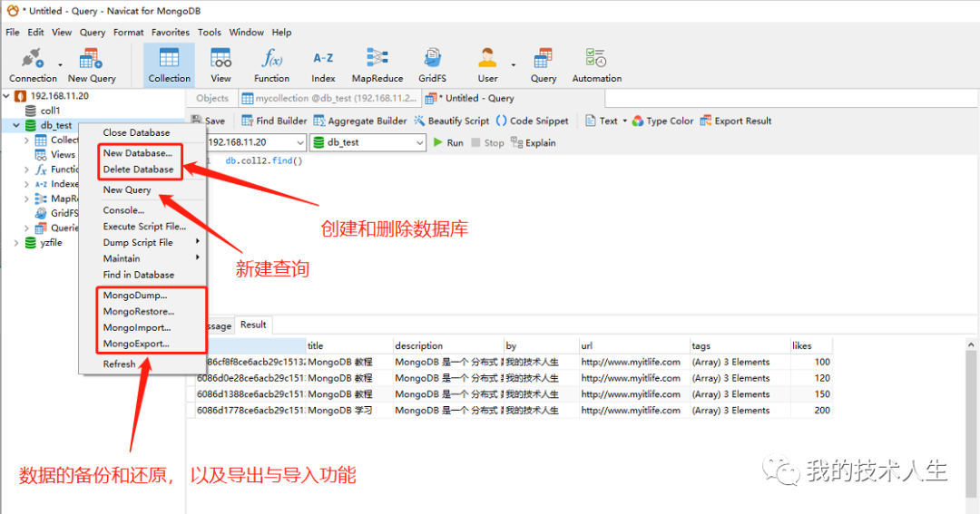Open New Query from main toolbar

[92, 65]
